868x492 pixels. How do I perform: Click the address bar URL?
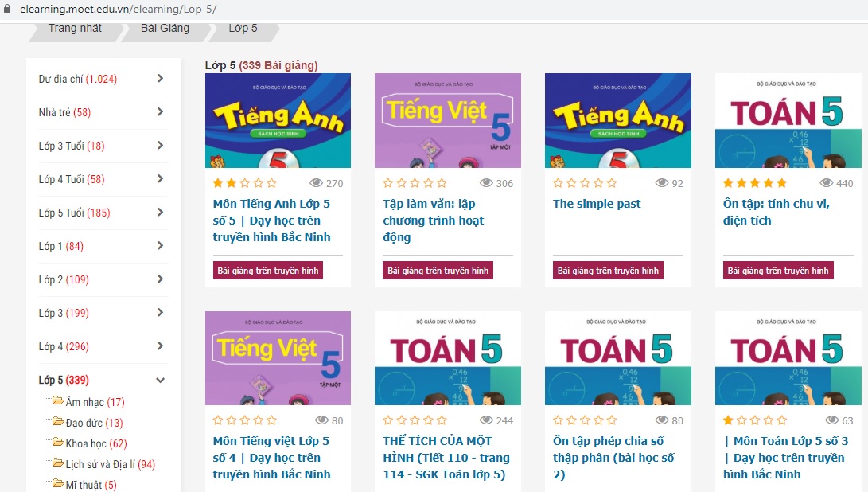(118, 10)
